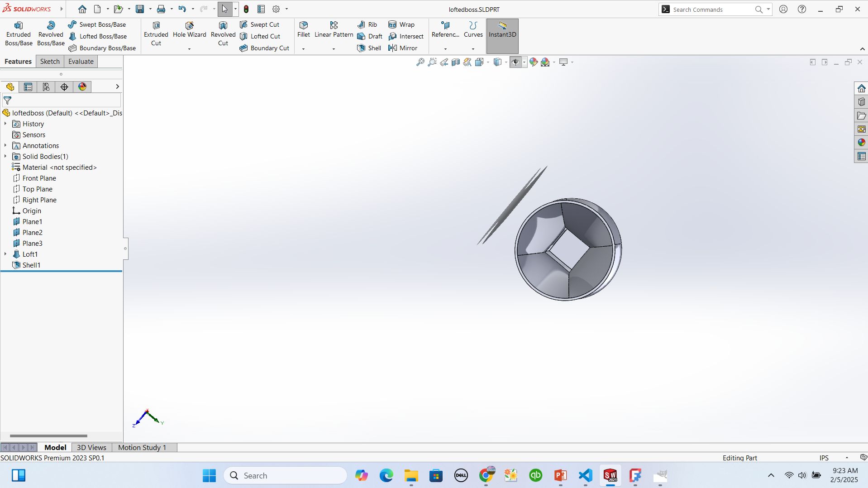Select the Revolved Boss/Base tool
Viewport: 868px width, 488px height.
tap(51, 34)
